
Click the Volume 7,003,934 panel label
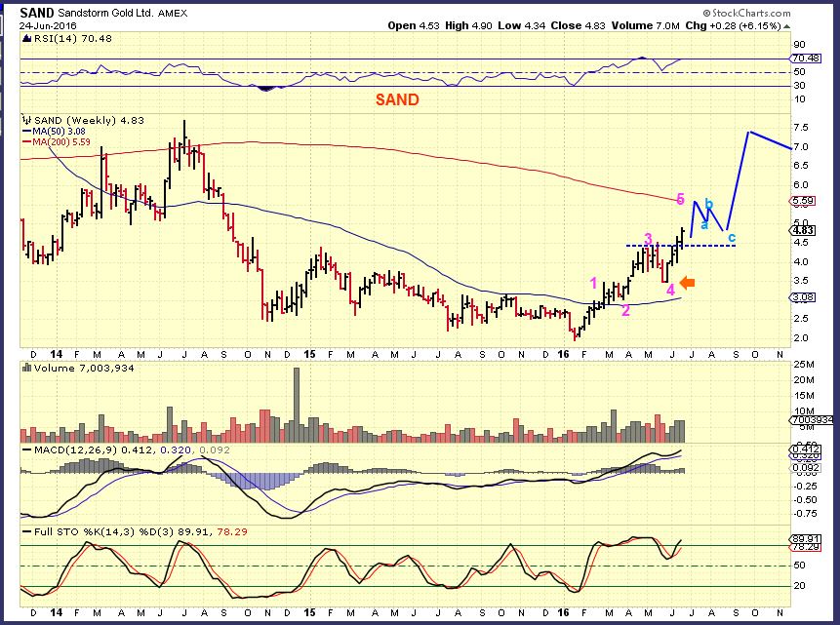pos(84,368)
